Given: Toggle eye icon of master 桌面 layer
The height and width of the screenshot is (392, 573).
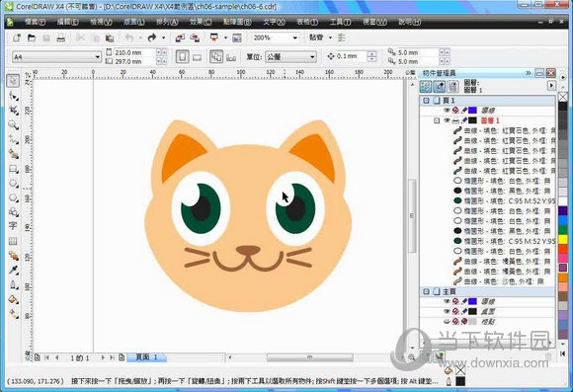Looking at the screenshot, I should tap(447, 311).
